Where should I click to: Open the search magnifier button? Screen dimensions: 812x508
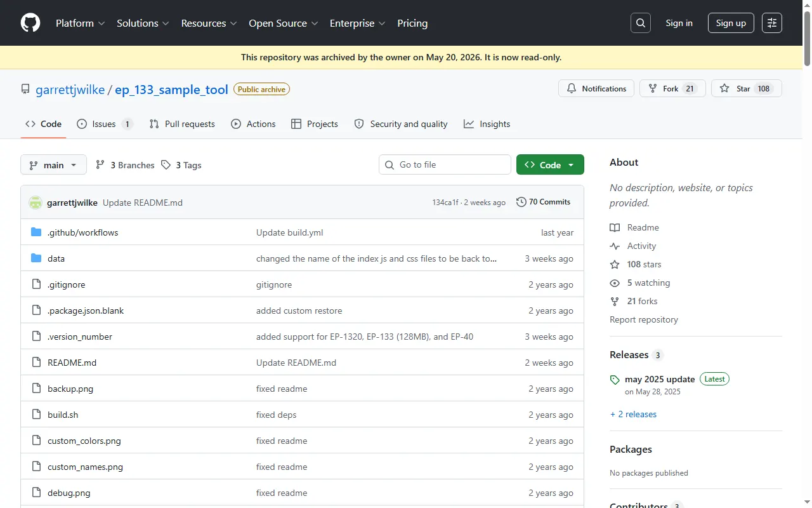click(641, 23)
